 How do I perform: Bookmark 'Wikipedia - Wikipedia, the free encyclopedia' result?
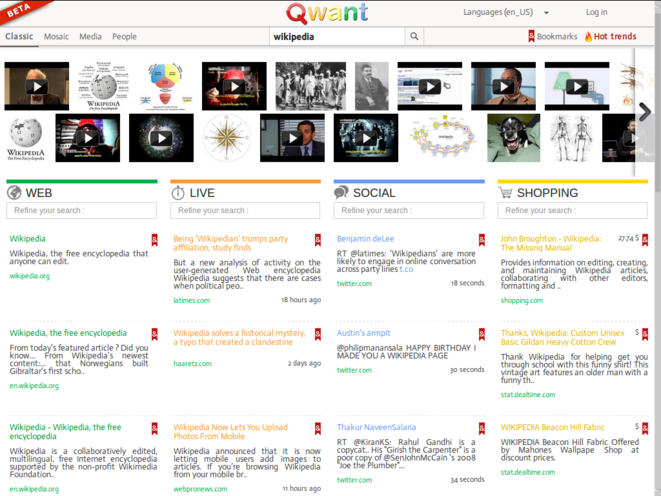(155, 429)
